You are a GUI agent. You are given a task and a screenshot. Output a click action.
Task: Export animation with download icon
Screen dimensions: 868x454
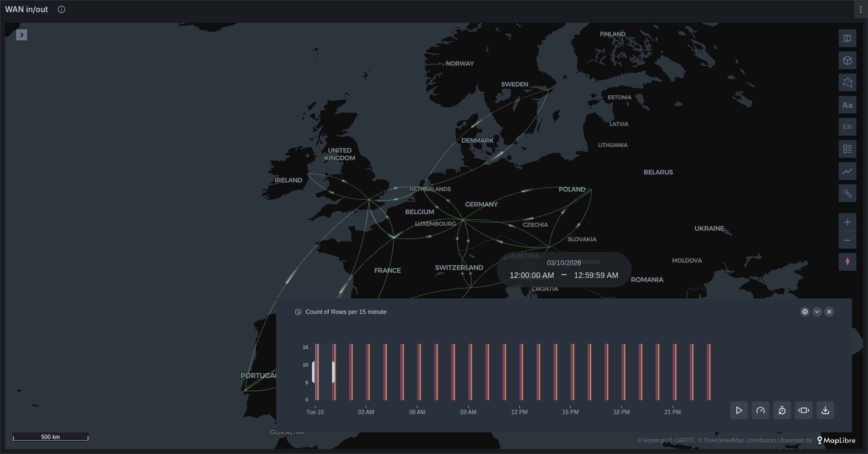(825, 410)
